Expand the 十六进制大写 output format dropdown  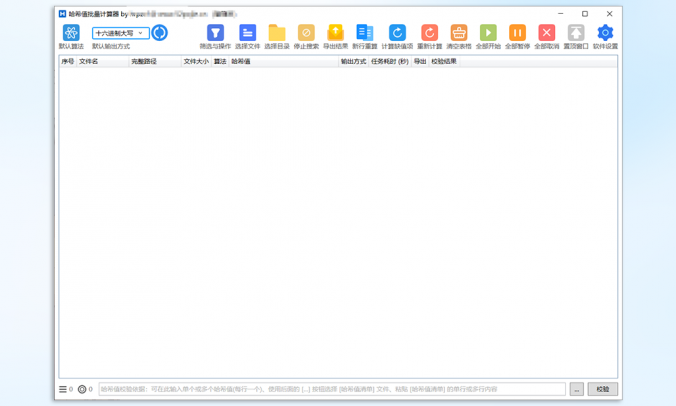tap(120, 33)
